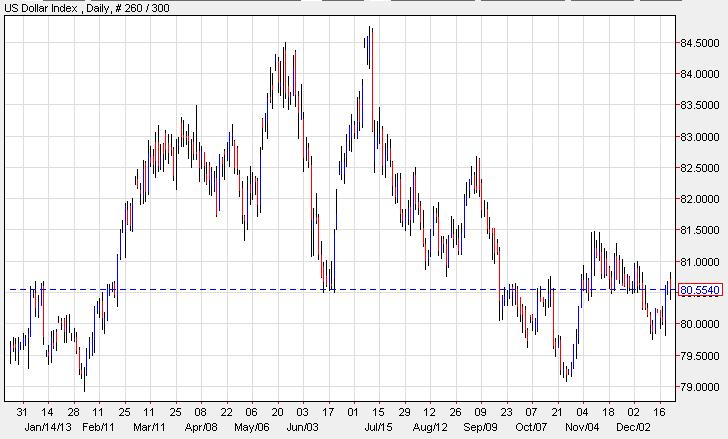Viewport: 728px width, 439px height.
Task: Click the Nov/04 date label
Action: [582, 427]
